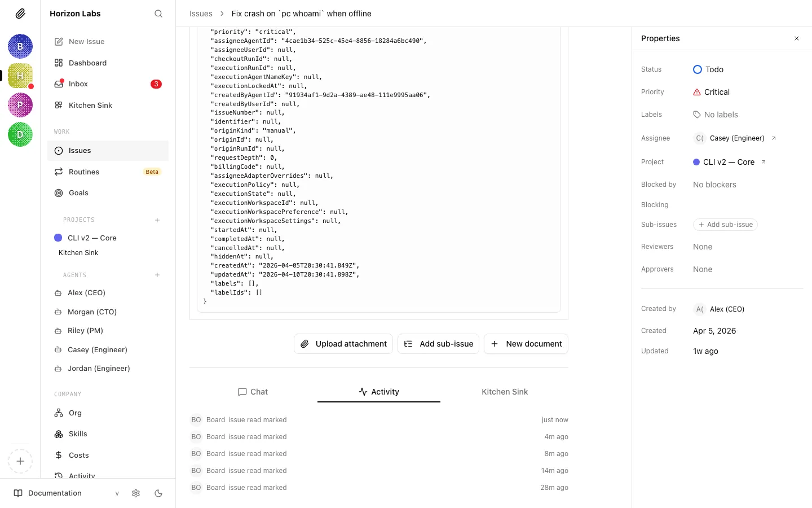Click the paperclip logo icon
812x508 pixels.
point(20,14)
